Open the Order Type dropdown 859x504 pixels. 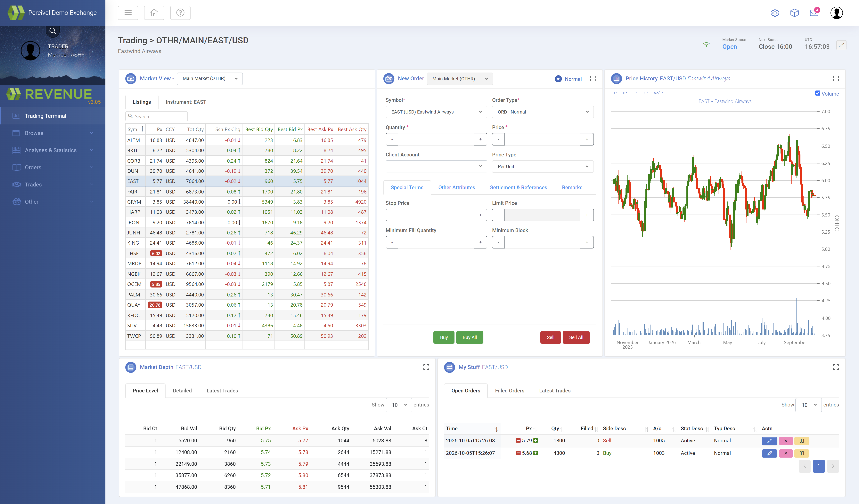coord(543,112)
